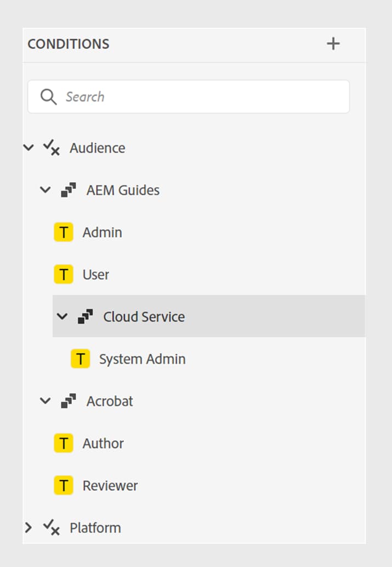
Task: Collapse the Acrobat group chevron
Action: point(46,401)
